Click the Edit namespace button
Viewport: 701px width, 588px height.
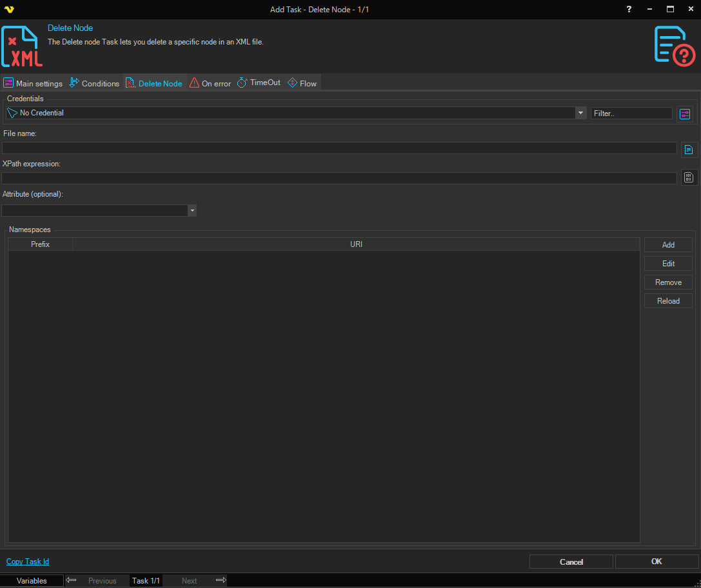(668, 264)
